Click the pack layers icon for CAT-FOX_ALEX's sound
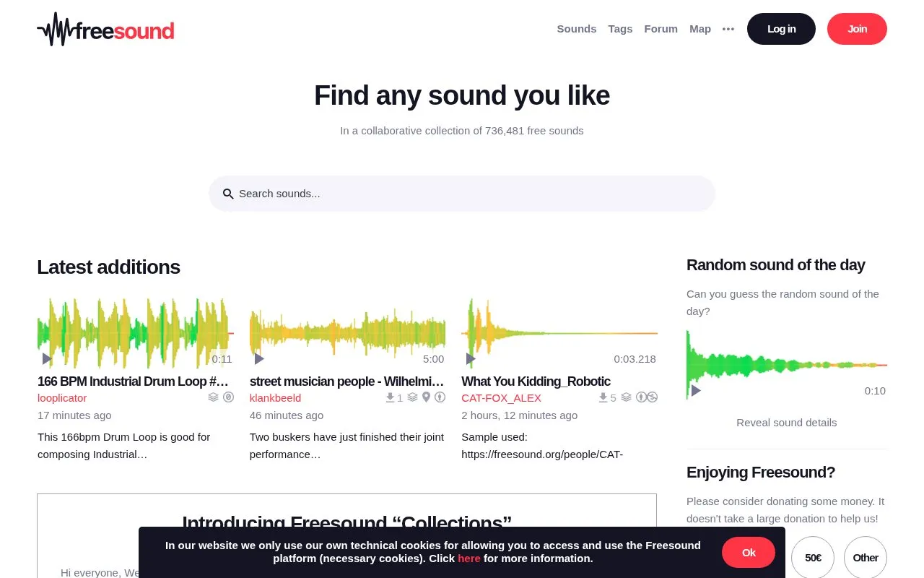Image resolution: width=924 pixels, height=578 pixels. pos(626,397)
